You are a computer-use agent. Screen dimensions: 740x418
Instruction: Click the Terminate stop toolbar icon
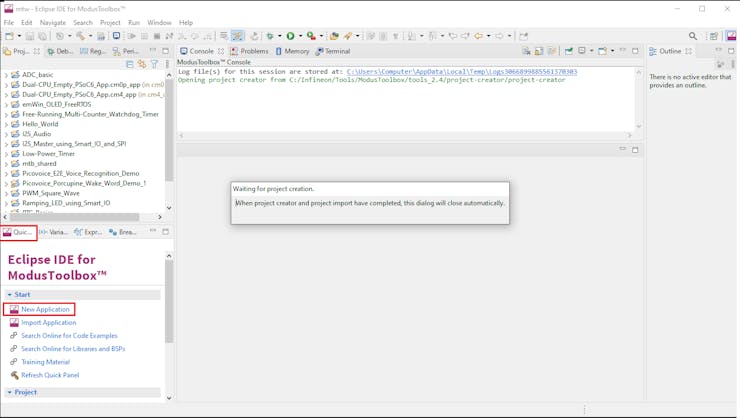(157, 36)
